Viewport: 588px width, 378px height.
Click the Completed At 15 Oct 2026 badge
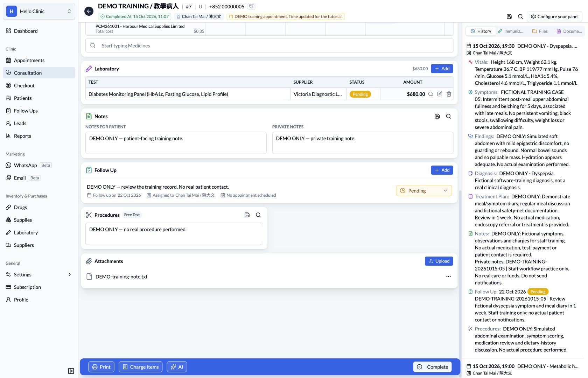pos(135,16)
